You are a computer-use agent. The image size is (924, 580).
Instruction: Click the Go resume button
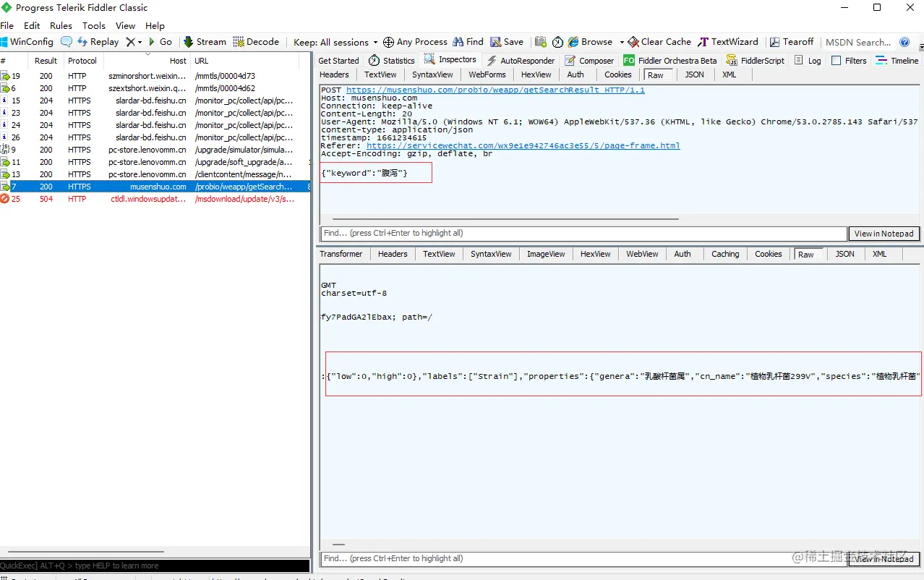(161, 42)
